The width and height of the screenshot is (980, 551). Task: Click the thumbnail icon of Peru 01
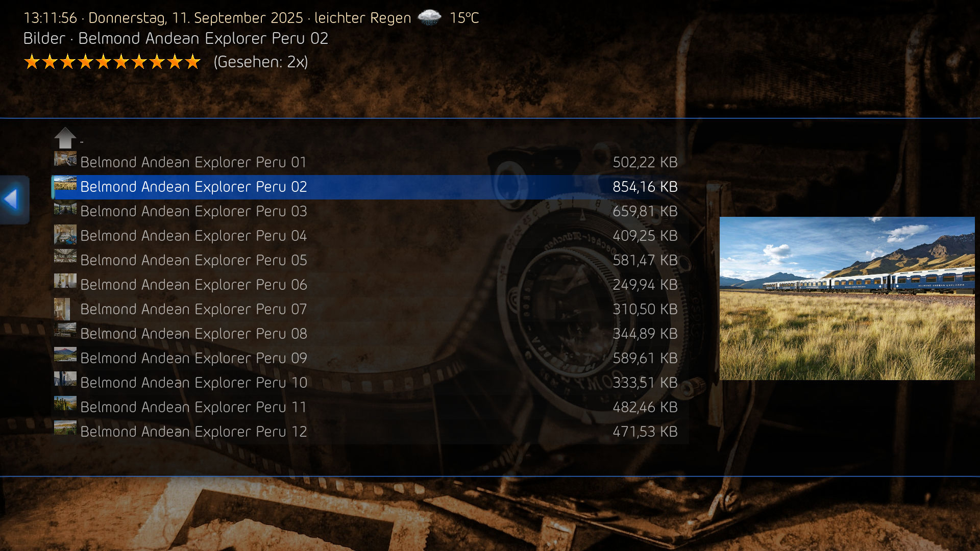coord(65,159)
